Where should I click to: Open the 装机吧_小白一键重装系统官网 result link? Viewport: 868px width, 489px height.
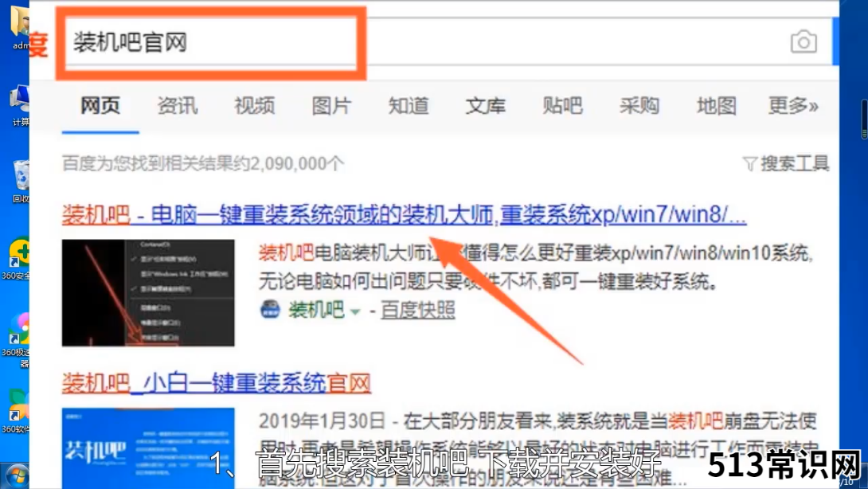click(217, 383)
